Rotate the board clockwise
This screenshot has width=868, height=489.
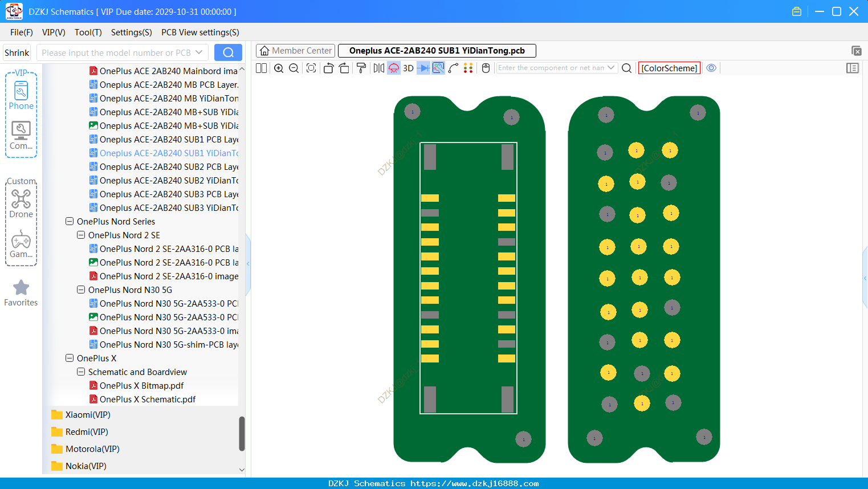pyautogui.click(x=344, y=68)
